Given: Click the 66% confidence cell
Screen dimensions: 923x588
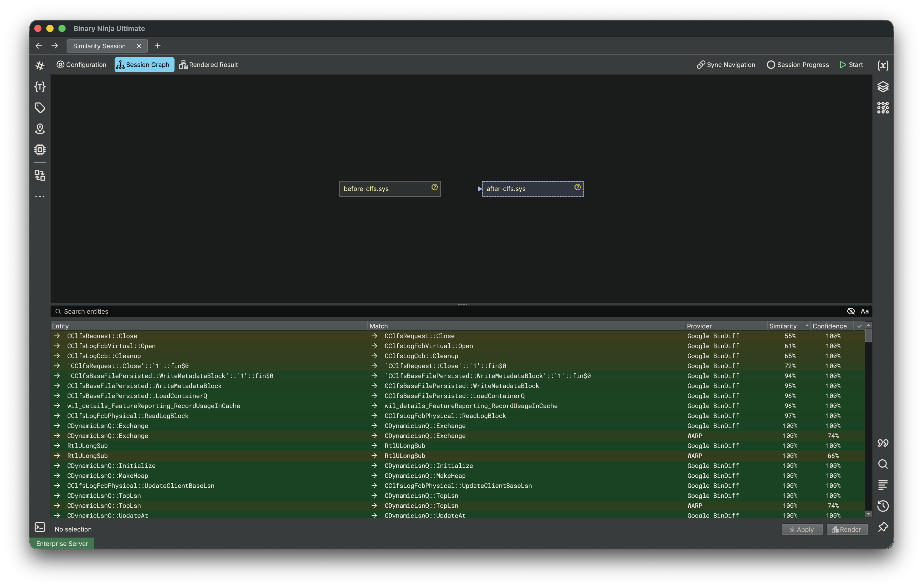Looking at the screenshot, I should tap(833, 456).
